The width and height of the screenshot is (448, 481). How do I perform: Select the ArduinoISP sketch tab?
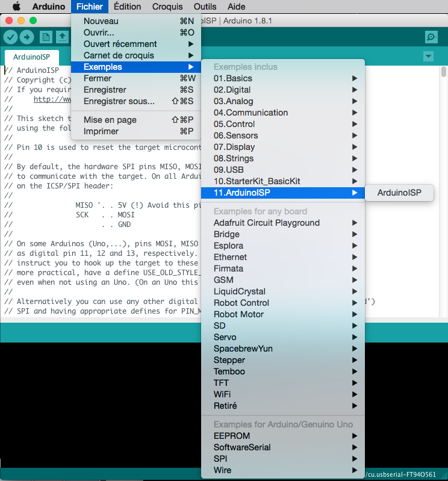pyautogui.click(x=31, y=57)
